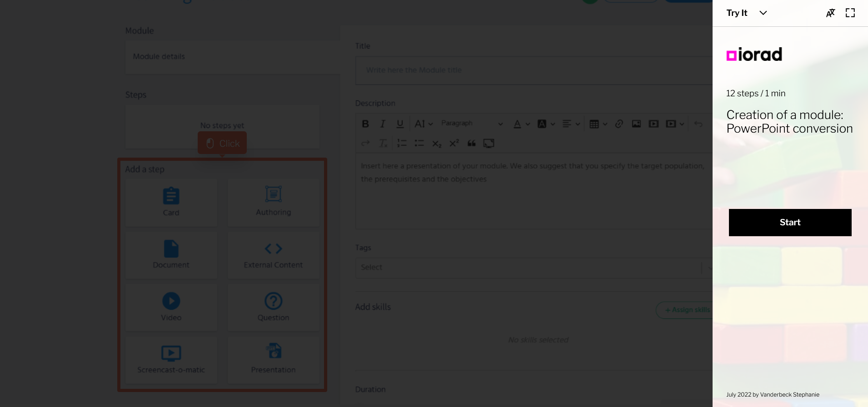The height and width of the screenshot is (407, 868).
Task: Toggle underline formatting
Action: 400,124
